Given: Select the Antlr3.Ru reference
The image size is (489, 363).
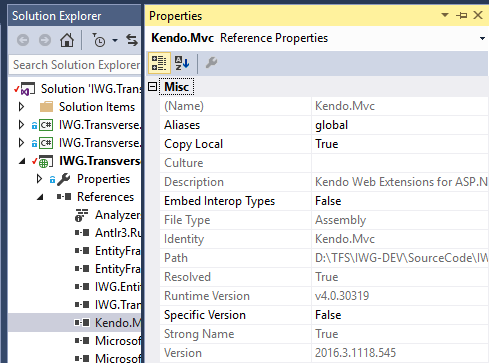Looking at the screenshot, I should [118, 233].
